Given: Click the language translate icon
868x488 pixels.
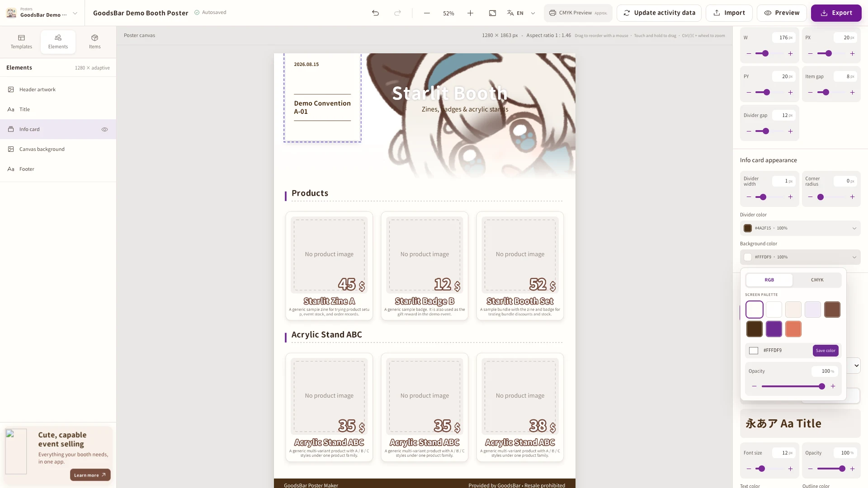Looking at the screenshot, I should click(510, 13).
